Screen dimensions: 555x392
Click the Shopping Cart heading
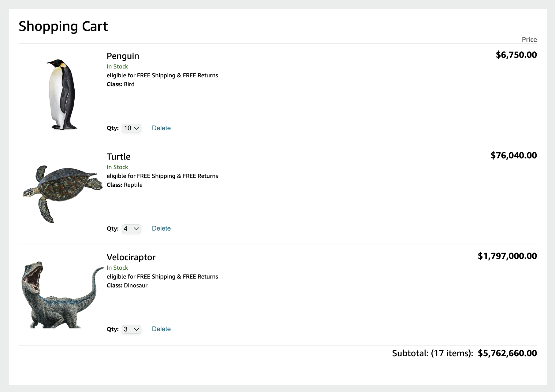pyautogui.click(x=63, y=26)
